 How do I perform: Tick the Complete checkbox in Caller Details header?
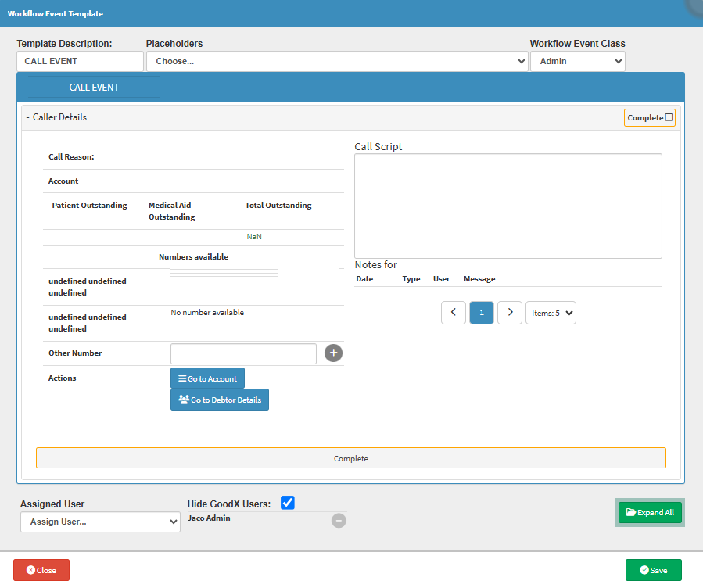pyautogui.click(x=669, y=117)
